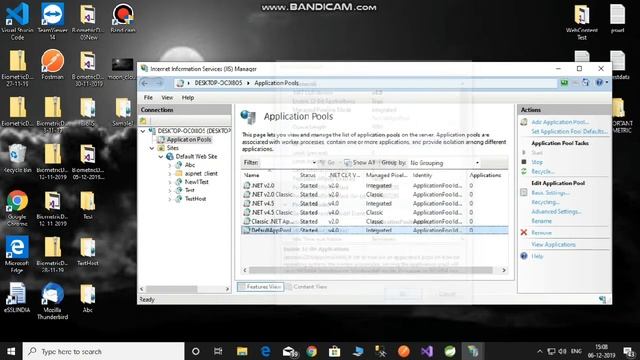Image resolution: width=640 pixels, height=360 pixels.
Task: Open the Filter dropdown arrow
Action: pyautogui.click(x=314, y=163)
